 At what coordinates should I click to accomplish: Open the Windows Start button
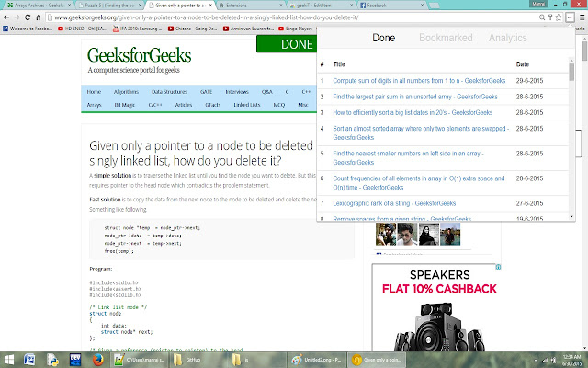pos(9,360)
